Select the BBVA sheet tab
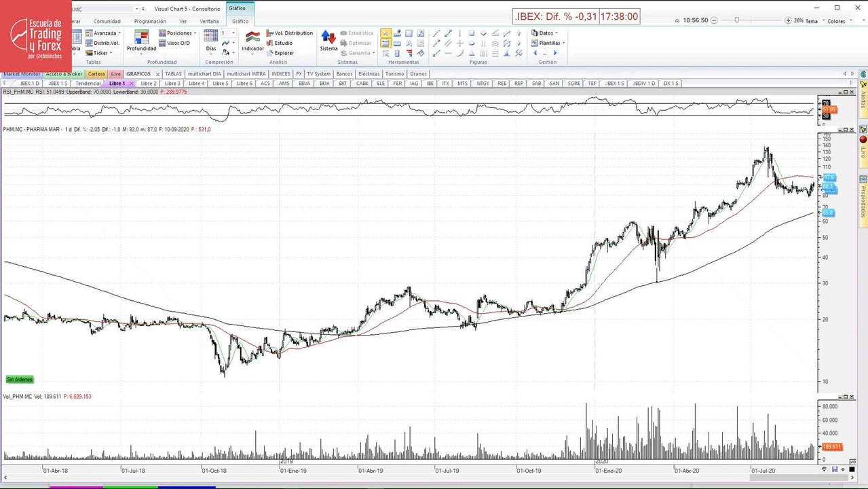 click(304, 83)
